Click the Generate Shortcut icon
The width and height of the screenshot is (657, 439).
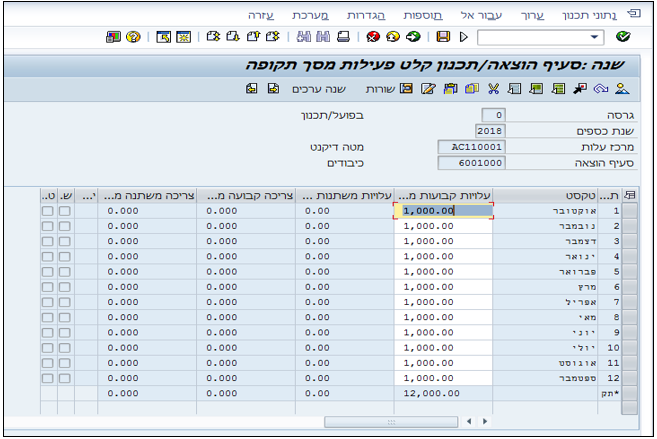pyautogui.click(x=163, y=37)
